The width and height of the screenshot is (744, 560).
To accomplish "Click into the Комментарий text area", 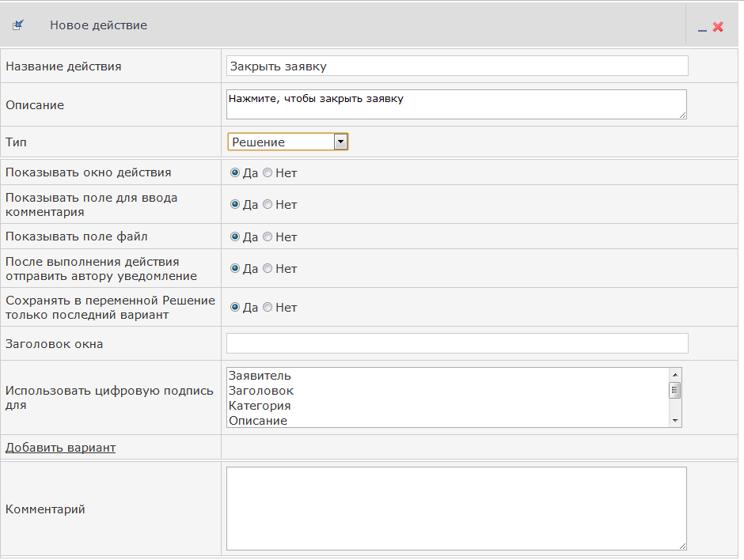I will 457,509.
